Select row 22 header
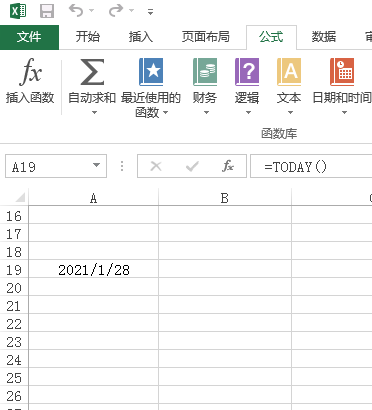This screenshot has width=372, height=410. [14, 324]
